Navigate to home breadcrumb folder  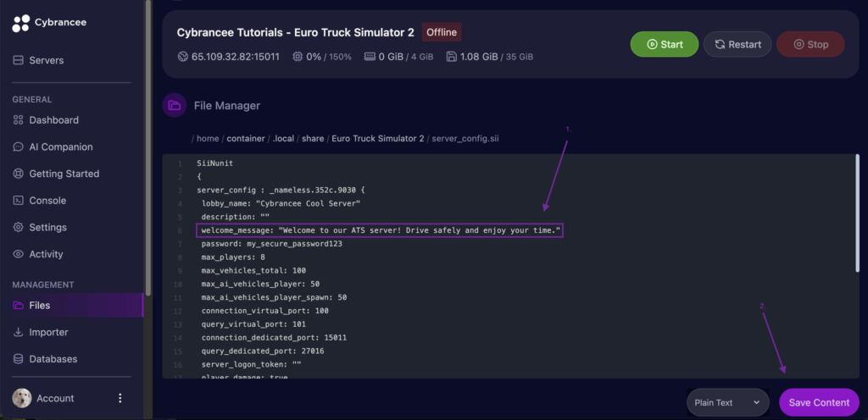coord(208,139)
